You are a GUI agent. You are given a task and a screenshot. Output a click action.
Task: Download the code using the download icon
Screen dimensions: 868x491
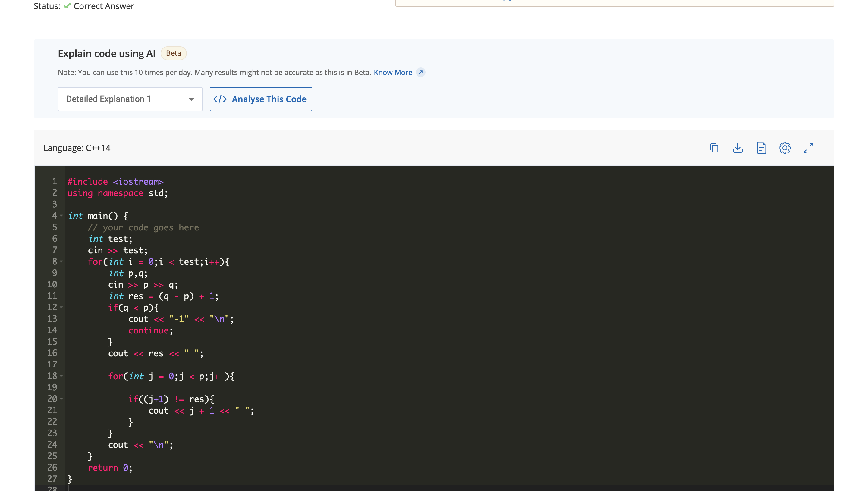point(738,148)
